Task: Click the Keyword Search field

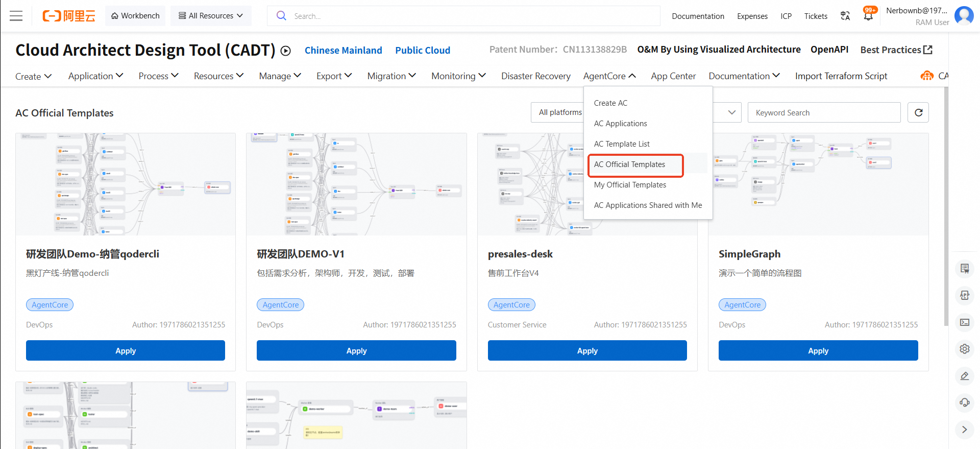Action: pyautogui.click(x=824, y=112)
